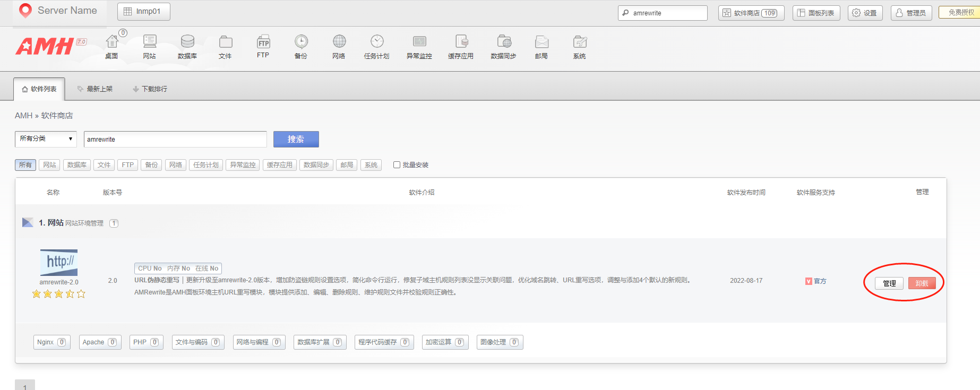Open the 缓存应用 cache application icon
The image size is (980, 390).
pos(461,47)
